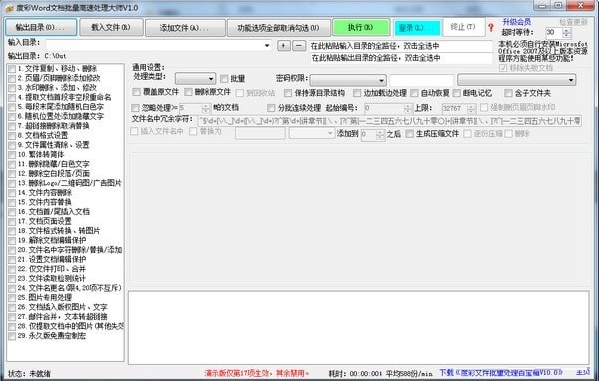Open the wide dropdown at right of password field

click(516, 80)
